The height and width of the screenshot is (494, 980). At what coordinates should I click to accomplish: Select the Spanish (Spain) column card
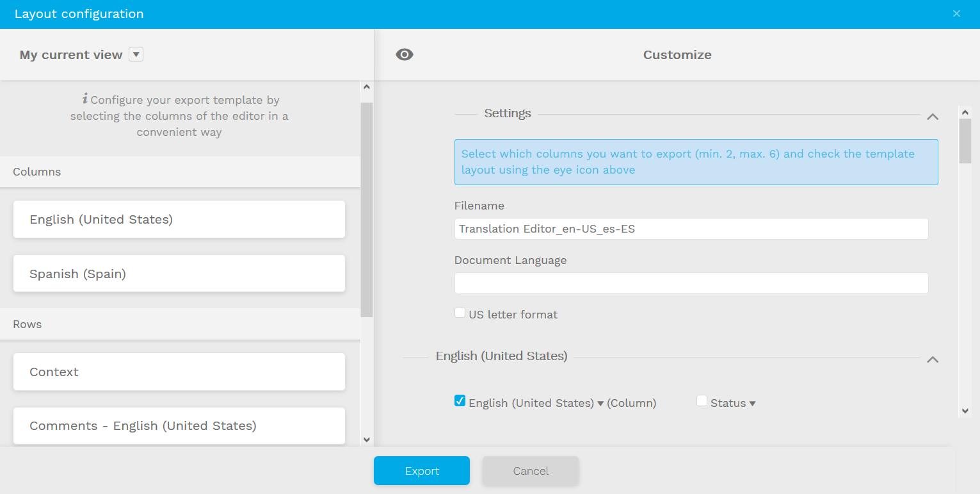(x=179, y=274)
